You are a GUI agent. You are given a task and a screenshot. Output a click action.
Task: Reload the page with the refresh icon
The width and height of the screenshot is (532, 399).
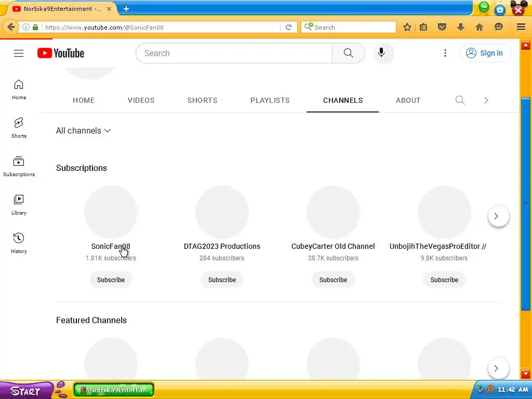(288, 27)
